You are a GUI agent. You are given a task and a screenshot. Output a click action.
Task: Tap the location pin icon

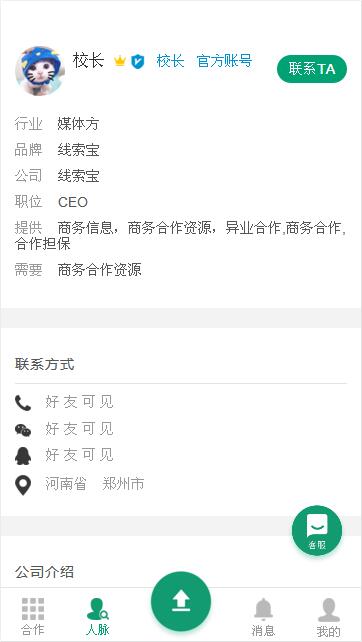point(23,485)
